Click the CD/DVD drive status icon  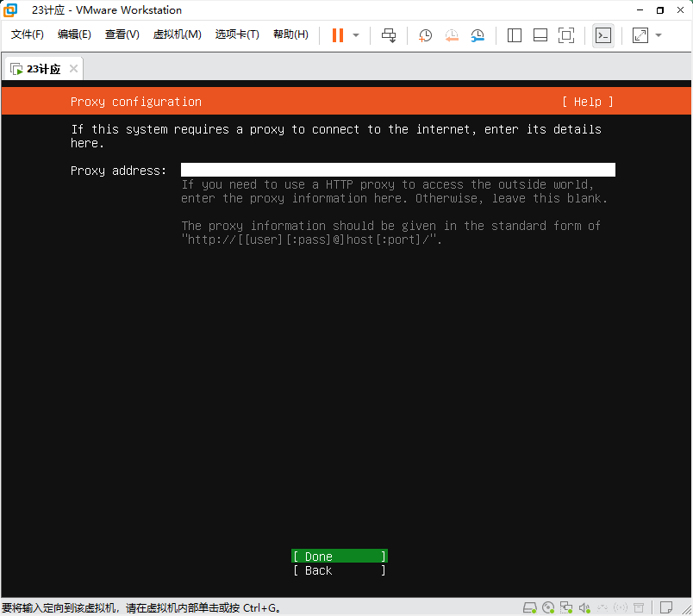click(548, 607)
